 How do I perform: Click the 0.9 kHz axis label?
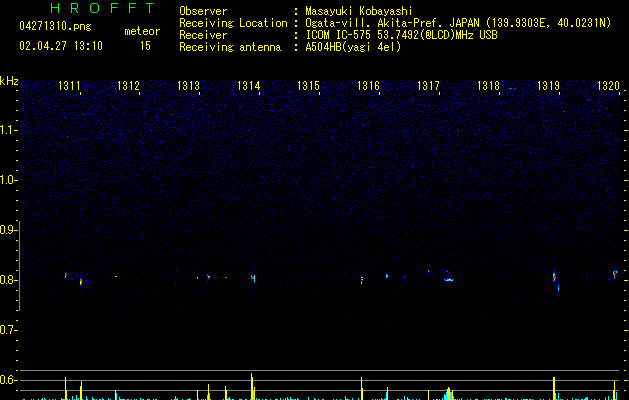[8, 230]
